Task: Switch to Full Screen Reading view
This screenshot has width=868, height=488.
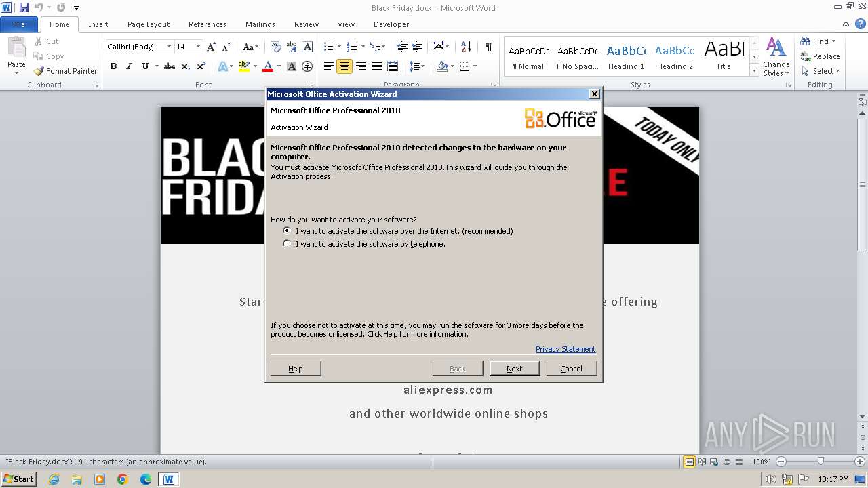Action: 701,462
